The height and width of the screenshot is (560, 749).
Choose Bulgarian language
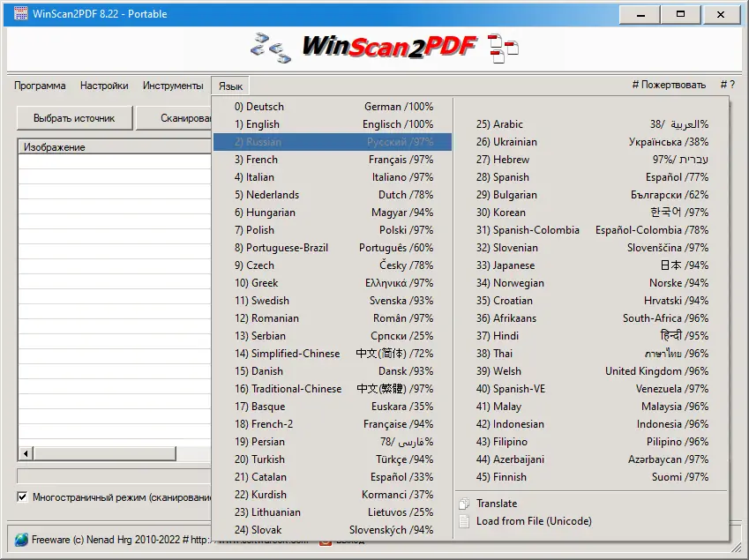(x=591, y=195)
